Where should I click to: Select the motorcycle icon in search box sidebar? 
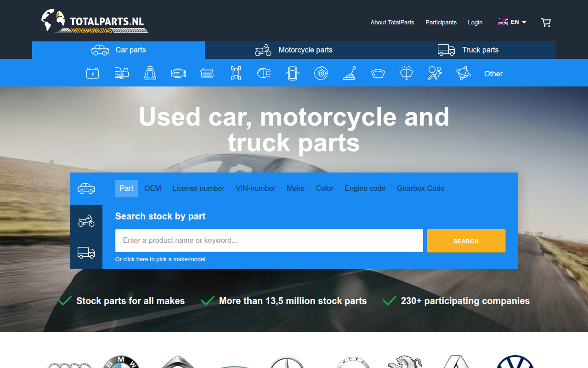click(x=86, y=221)
